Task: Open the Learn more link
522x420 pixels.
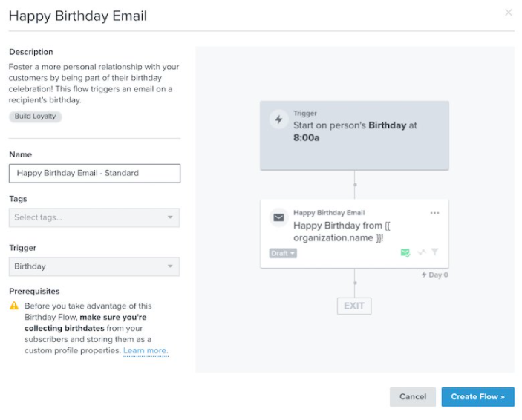Action: pos(146,350)
